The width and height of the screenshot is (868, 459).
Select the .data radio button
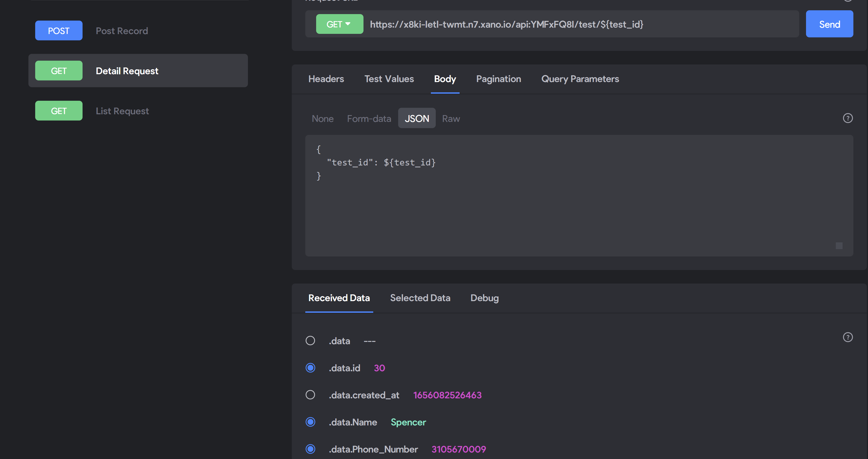coord(310,341)
